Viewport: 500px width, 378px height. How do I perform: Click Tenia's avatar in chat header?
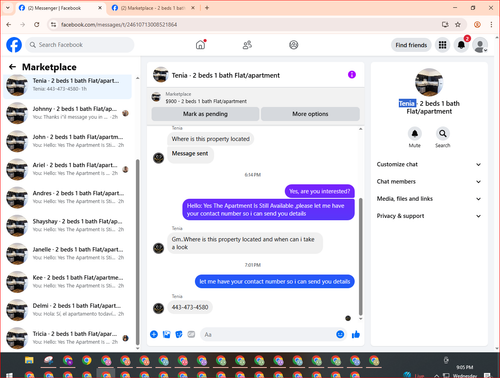pos(161,75)
